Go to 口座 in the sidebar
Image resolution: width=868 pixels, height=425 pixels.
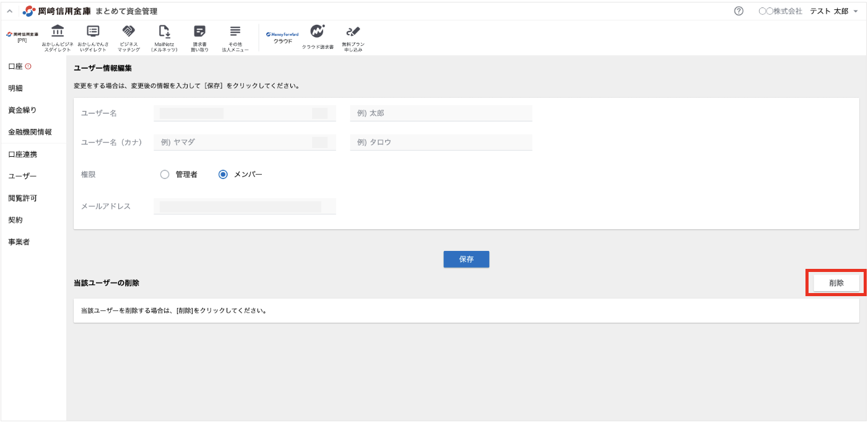pos(15,66)
